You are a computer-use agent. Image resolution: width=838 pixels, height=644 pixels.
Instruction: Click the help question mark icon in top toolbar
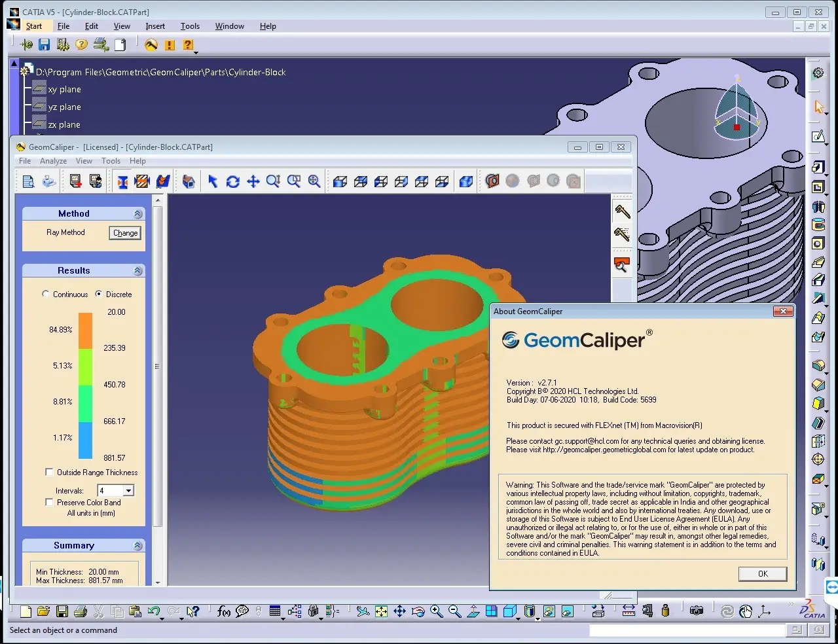[x=81, y=45]
